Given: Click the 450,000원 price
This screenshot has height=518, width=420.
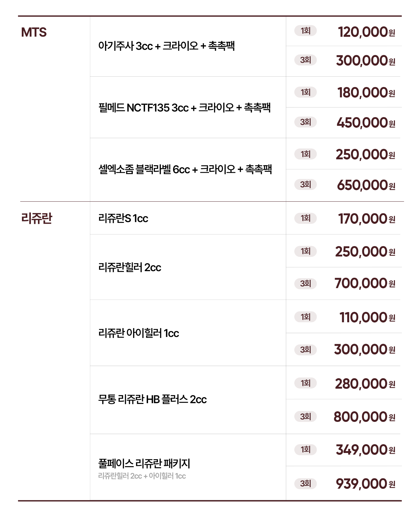Looking at the screenshot, I should click(x=366, y=123).
